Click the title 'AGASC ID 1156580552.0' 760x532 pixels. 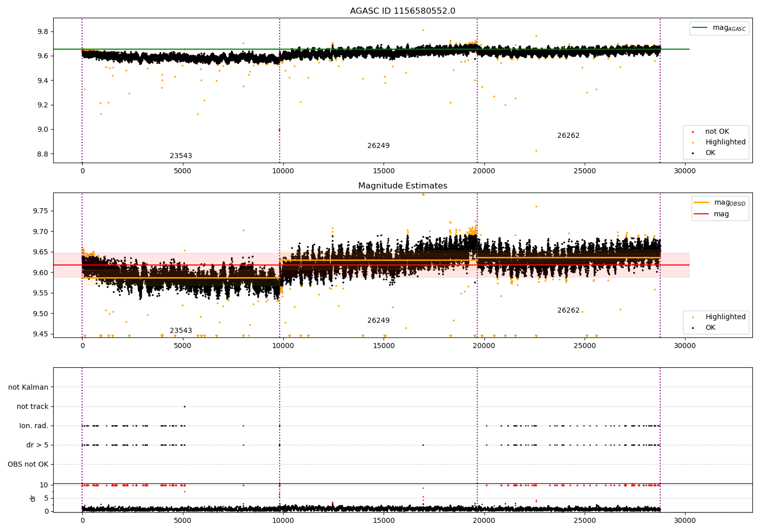pyautogui.click(x=402, y=11)
